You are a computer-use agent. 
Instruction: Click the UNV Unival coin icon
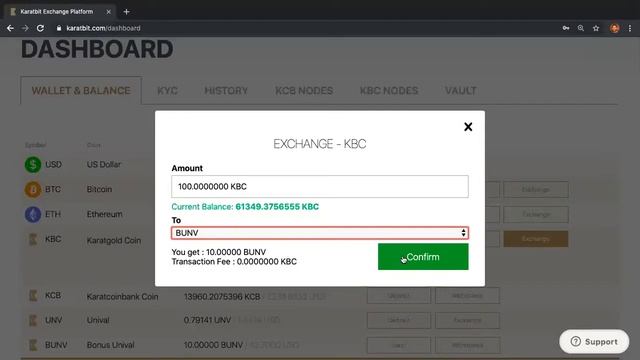coord(33,320)
